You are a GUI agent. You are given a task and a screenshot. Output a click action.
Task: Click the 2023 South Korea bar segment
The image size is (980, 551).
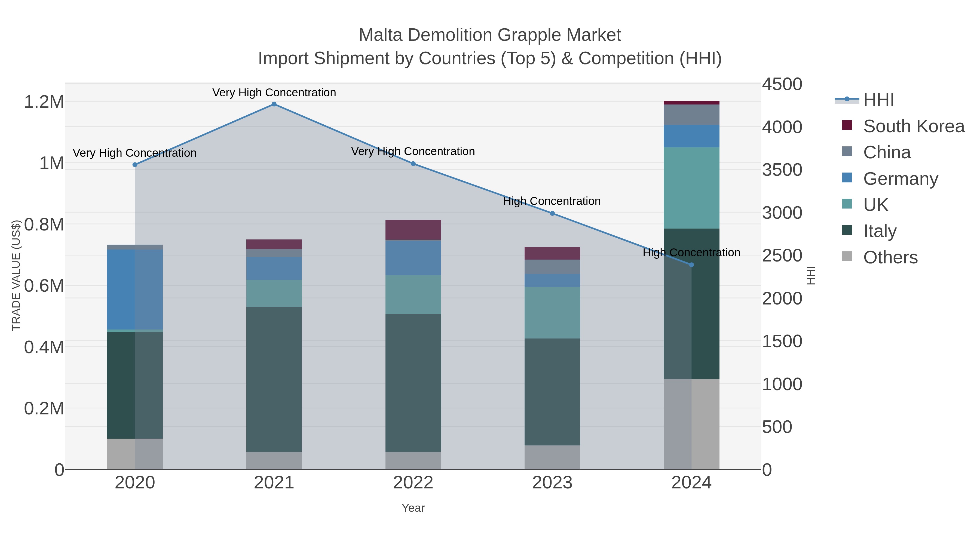coord(552,253)
